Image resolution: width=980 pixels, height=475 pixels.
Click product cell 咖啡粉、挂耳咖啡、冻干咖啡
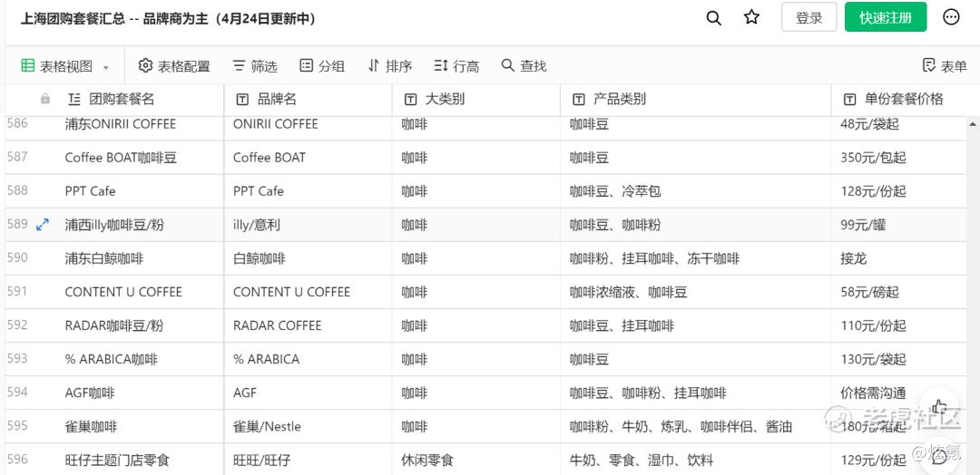pos(654,259)
